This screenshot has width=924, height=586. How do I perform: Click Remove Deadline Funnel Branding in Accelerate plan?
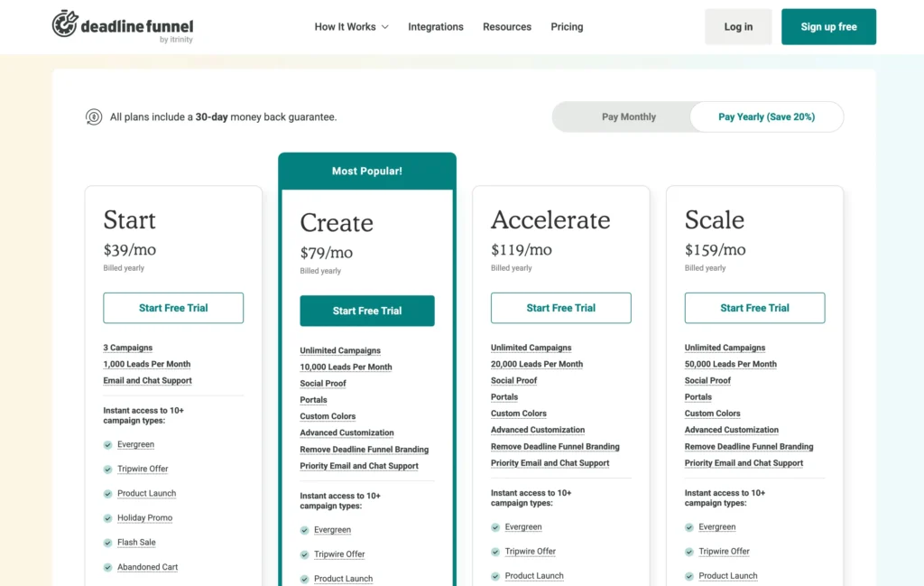555,447
